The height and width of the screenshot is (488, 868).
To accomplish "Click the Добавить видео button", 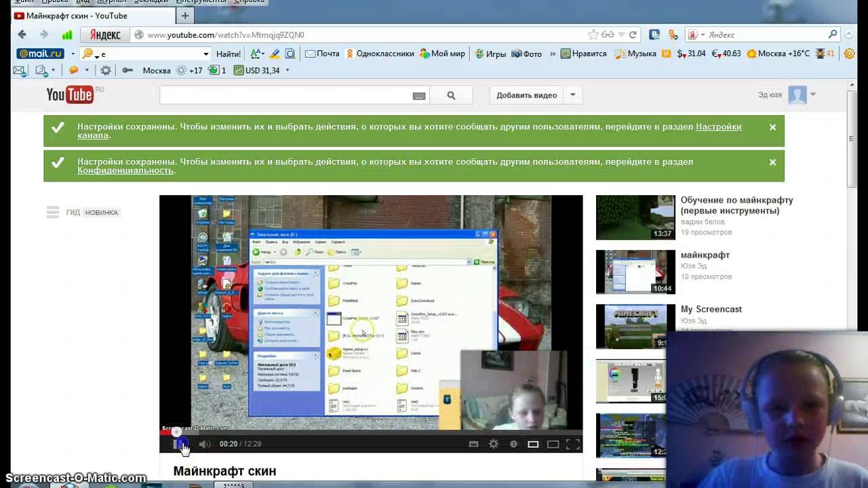I will 526,96.
